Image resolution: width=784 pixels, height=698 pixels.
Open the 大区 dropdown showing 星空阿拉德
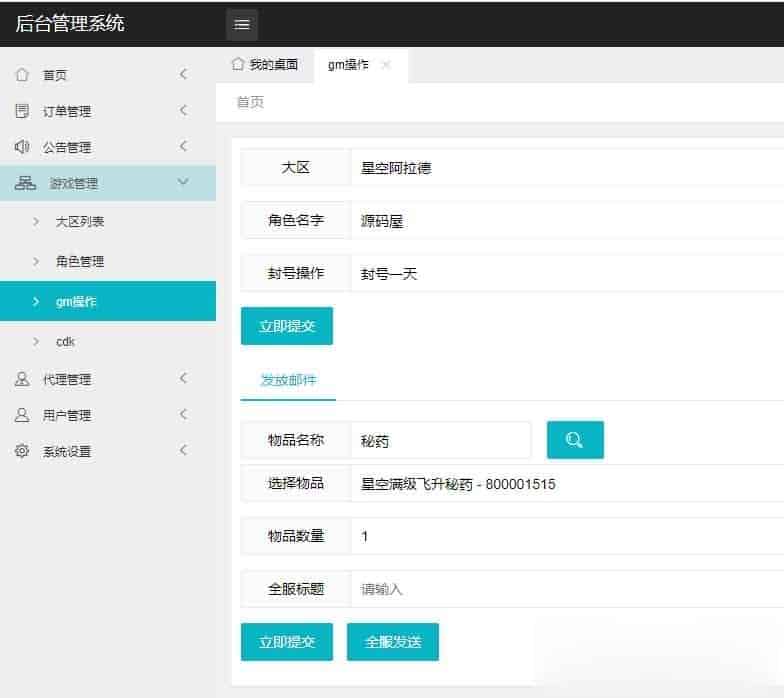(x=568, y=168)
